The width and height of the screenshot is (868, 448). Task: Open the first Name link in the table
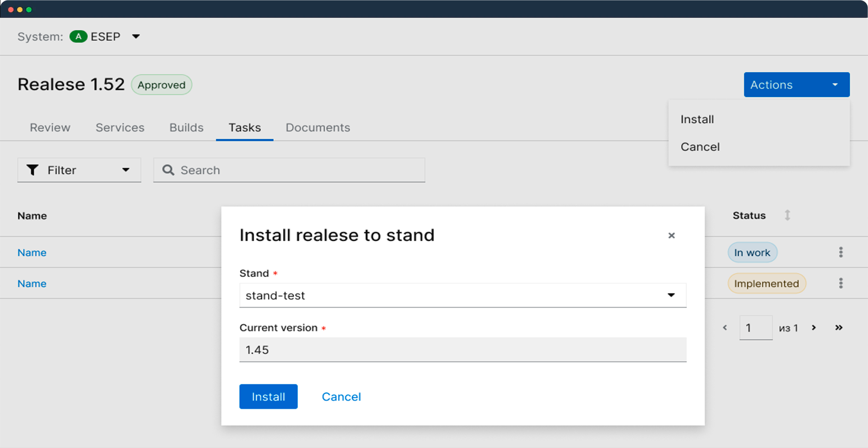(x=32, y=252)
